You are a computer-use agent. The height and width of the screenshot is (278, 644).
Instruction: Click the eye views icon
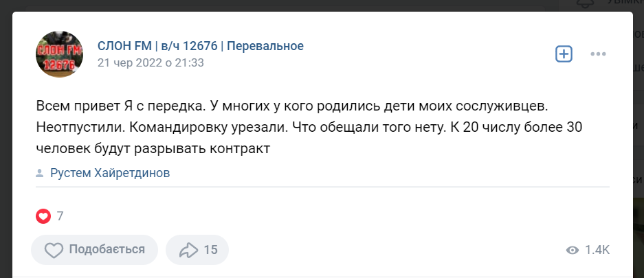[572, 251]
